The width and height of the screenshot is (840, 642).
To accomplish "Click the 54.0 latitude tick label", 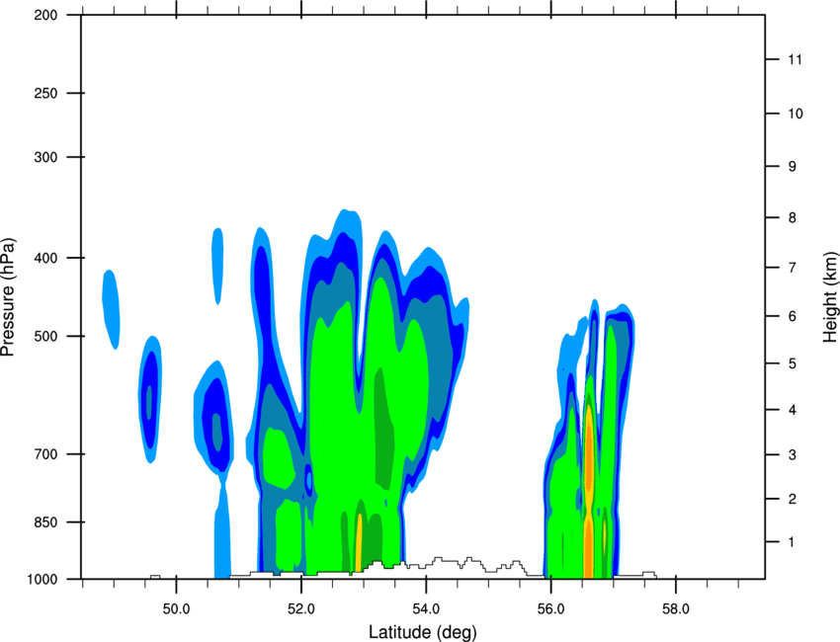I will click(x=426, y=609).
